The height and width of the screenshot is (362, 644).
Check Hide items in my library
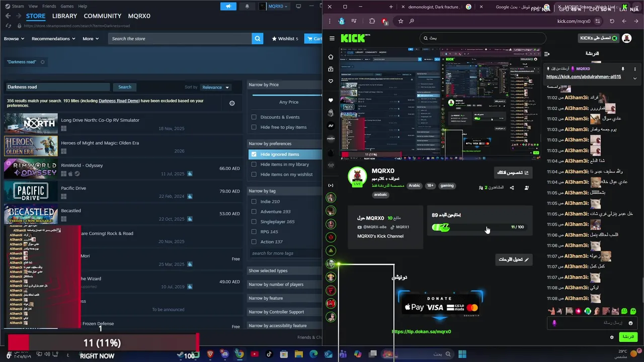[254, 164]
